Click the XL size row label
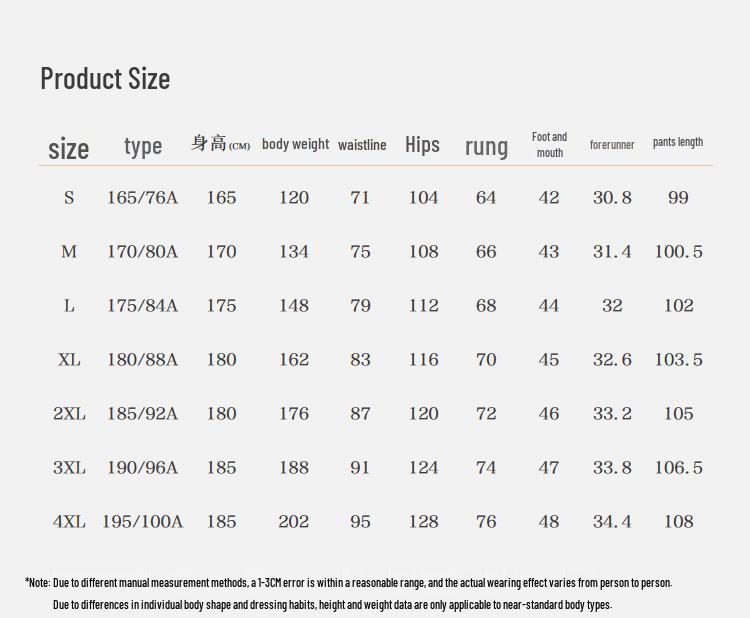This screenshot has width=750, height=618. pos(69,360)
